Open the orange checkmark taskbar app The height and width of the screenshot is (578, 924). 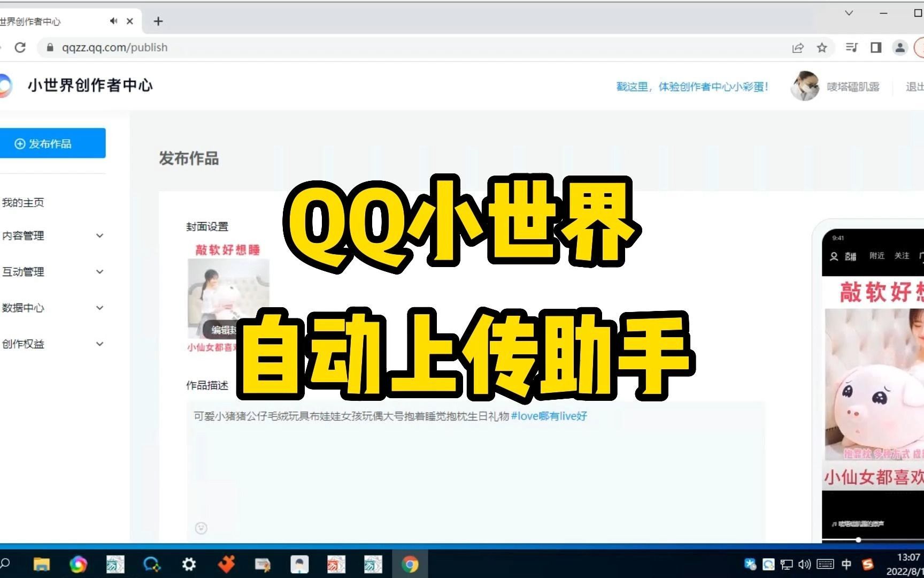[226, 564]
